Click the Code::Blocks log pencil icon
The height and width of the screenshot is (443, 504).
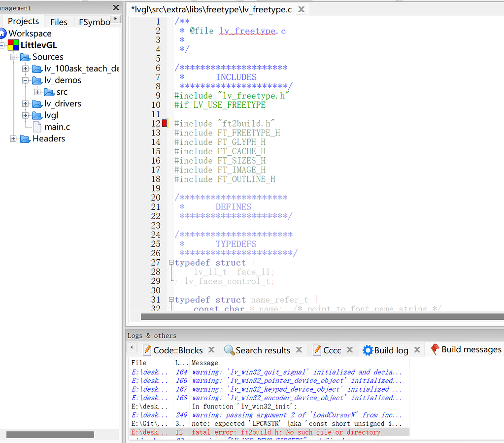coord(147,350)
